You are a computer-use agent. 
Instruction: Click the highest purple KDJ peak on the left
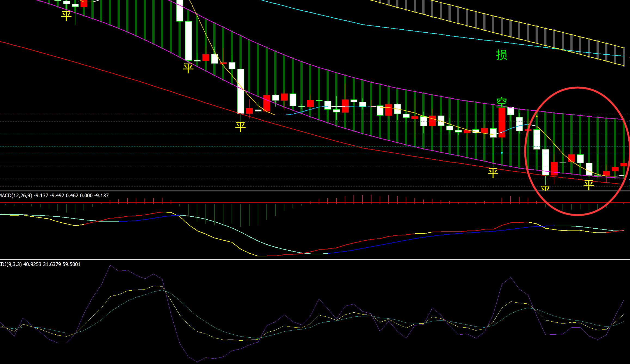pos(110,266)
